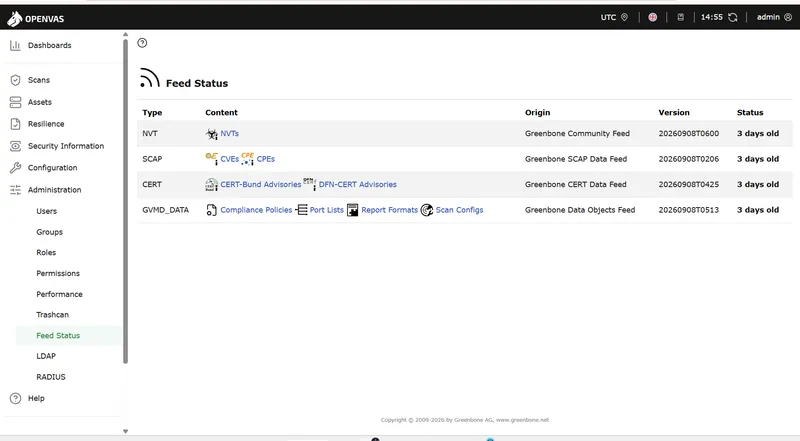Image resolution: width=800 pixels, height=441 pixels.
Task: Open the Users submenu item
Action: click(x=46, y=211)
